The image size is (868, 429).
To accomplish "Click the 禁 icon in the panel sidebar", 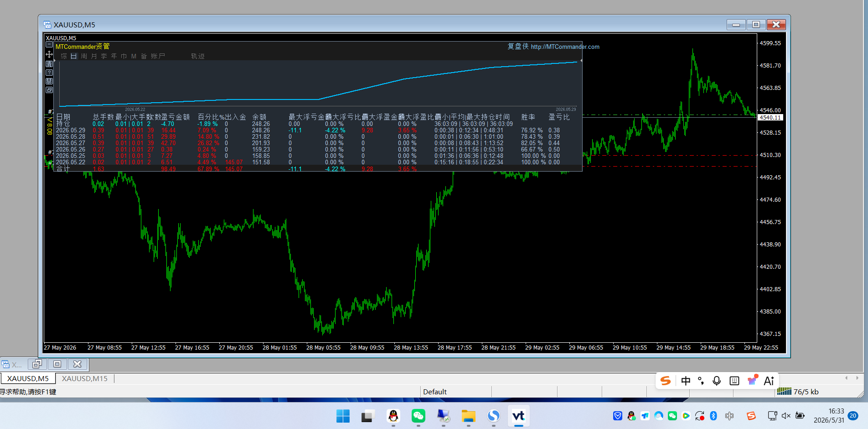I will pos(49,81).
